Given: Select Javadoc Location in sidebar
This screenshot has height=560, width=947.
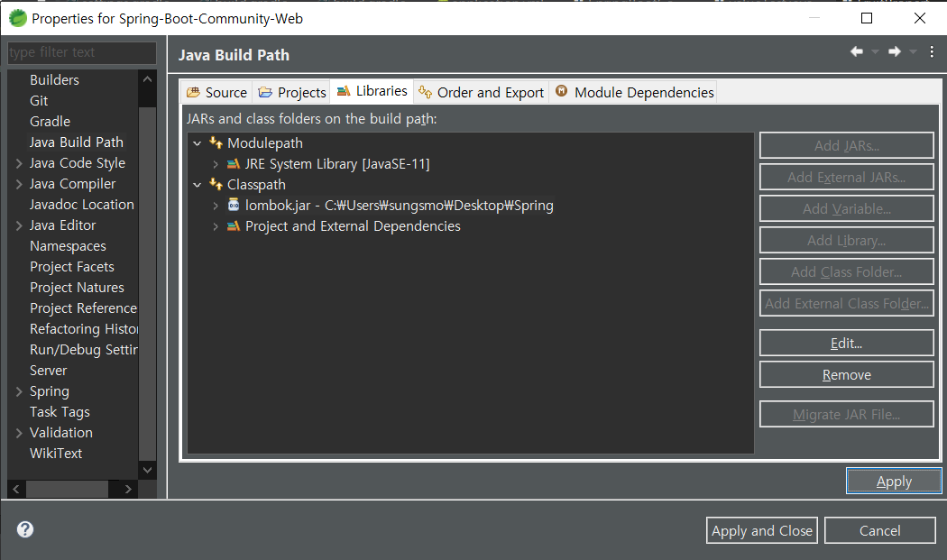Looking at the screenshot, I should [x=81, y=204].
